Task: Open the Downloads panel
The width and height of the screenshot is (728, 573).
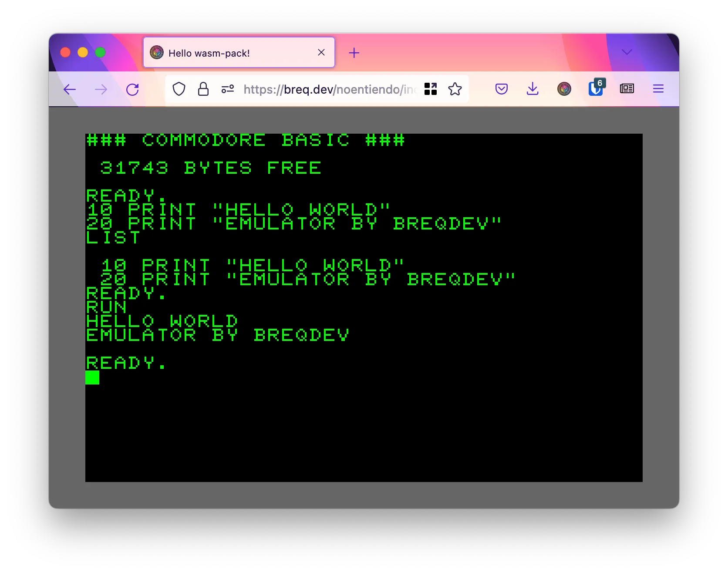Action: point(533,89)
